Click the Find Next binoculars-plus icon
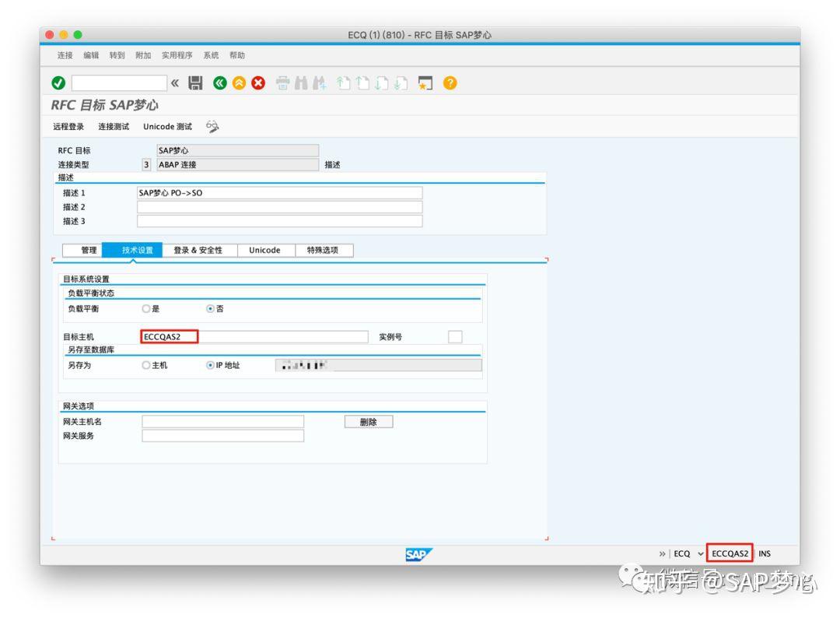The width and height of the screenshot is (840, 618). click(320, 83)
